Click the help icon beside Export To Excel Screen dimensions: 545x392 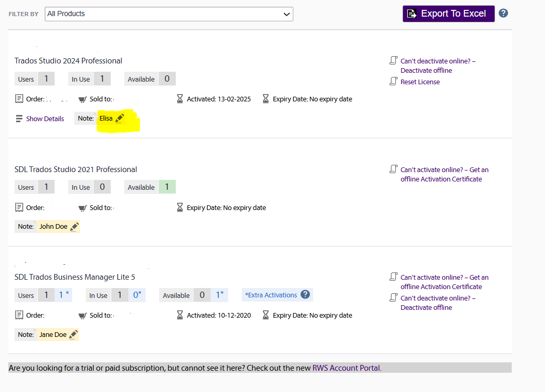tap(503, 14)
